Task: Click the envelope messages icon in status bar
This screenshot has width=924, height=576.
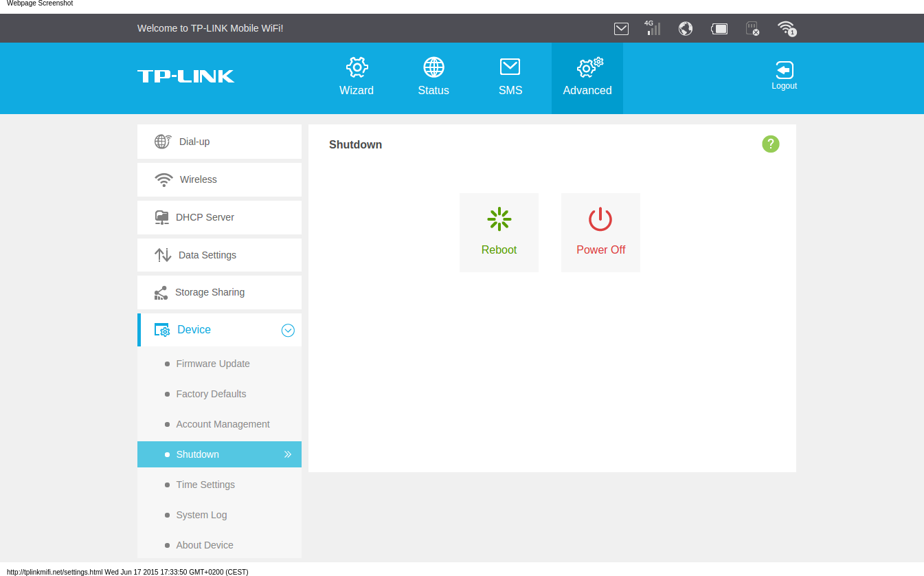Action: (621, 28)
